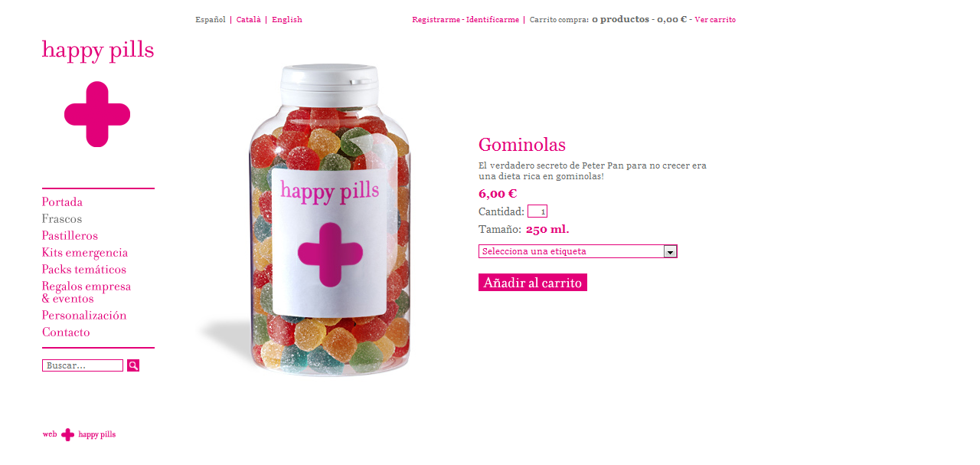The height and width of the screenshot is (465, 980).
Task: Open the Portada menu item
Action: point(62,202)
